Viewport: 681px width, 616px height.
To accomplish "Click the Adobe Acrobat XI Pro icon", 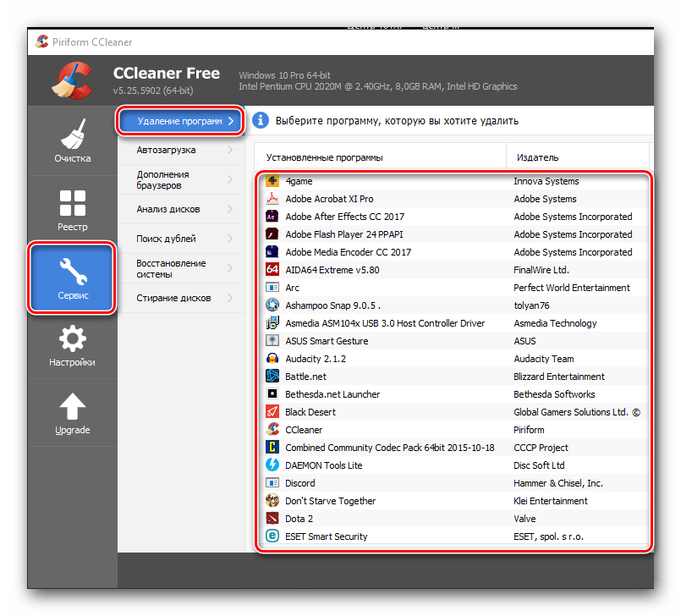I will 272,199.
